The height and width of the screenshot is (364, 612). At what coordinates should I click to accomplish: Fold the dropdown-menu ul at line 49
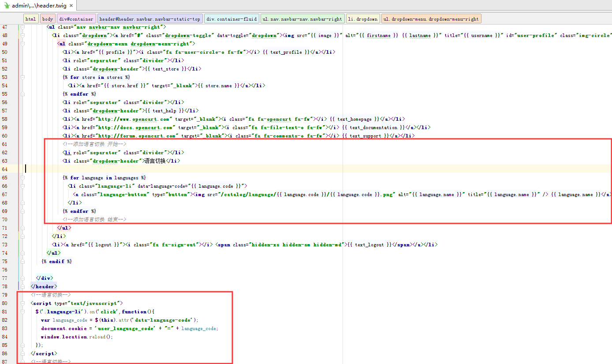(22, 44)
